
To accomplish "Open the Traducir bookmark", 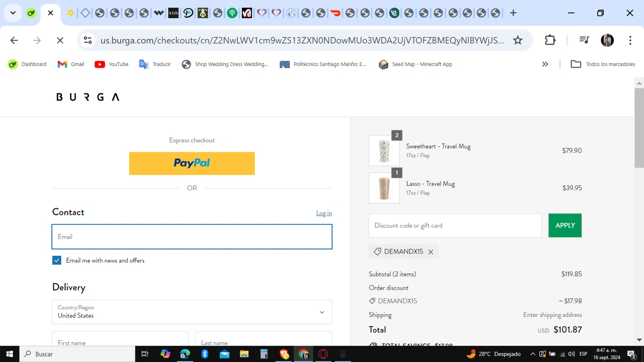I will point(155,64).
